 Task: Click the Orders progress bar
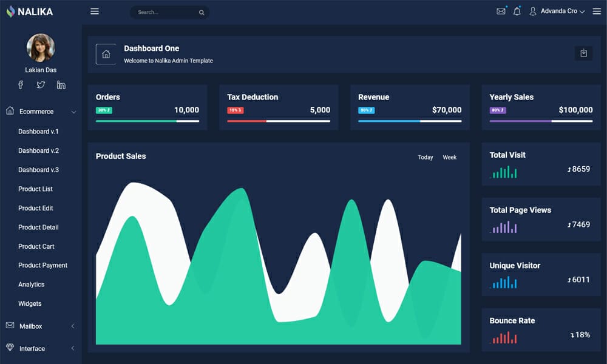(147, 121)
